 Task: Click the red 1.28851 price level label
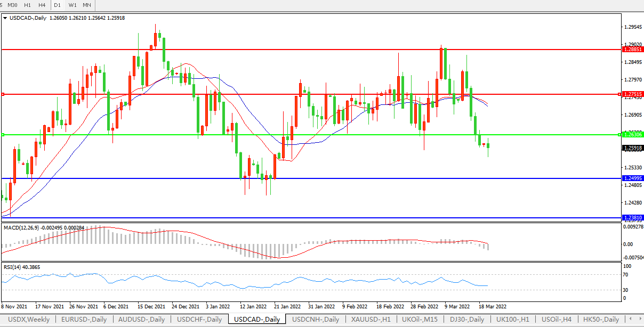pyautogui.click(x=633, y=49)
